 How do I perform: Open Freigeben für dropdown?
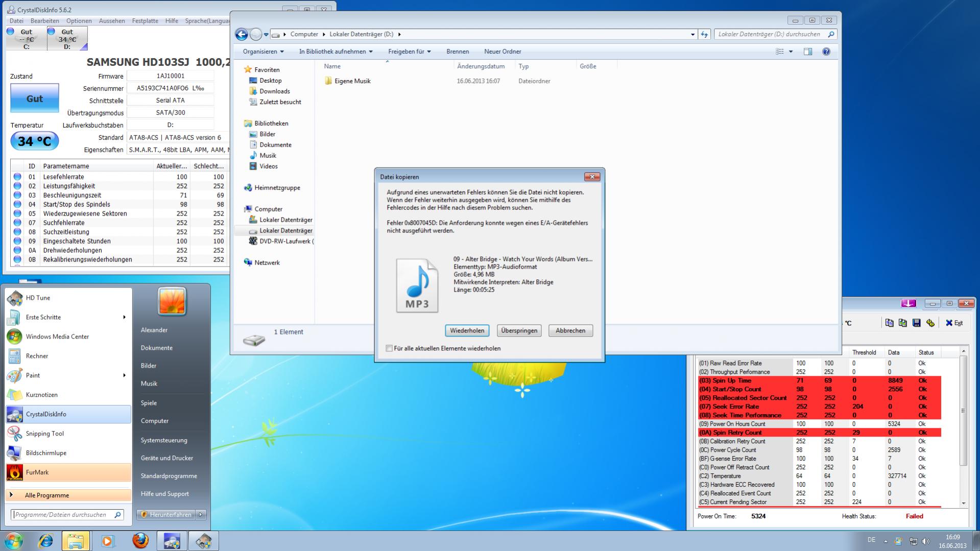coord(409,52)
